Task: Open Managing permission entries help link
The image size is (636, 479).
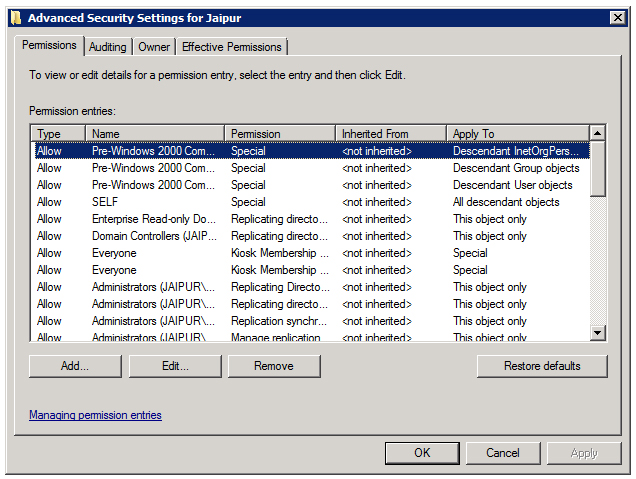Action: pyautogui.click(x=95, y=415)
